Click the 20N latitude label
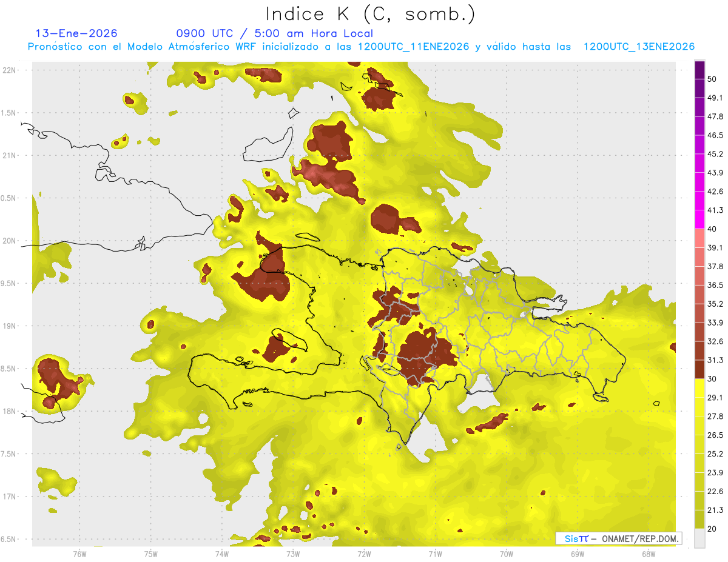This screenshot has height=562, width=728. pos(10,241)
